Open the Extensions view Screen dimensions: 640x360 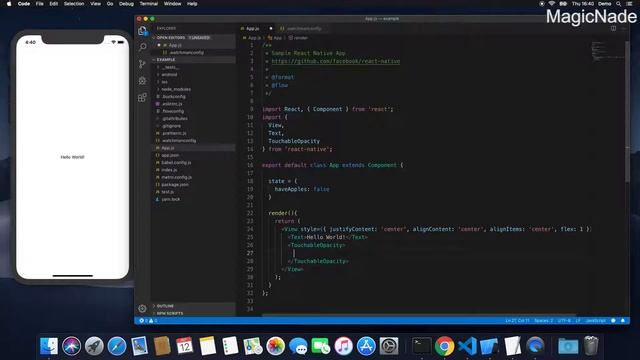click(x=142, y=98)
